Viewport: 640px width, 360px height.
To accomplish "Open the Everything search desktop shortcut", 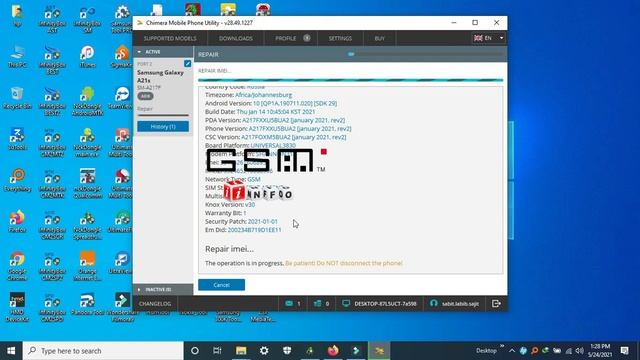I will (x=17, y=181).
